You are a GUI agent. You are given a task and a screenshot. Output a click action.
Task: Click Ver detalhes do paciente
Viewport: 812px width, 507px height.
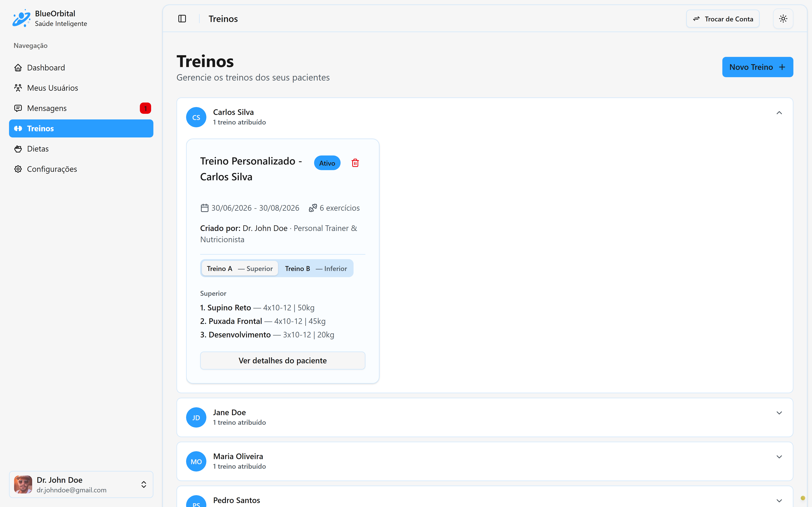pyautogui.click(x=283, y=361)
